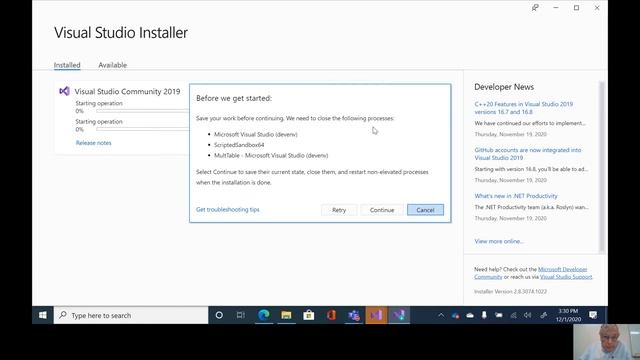The height and width of the screenshot is (360, 640).
Task: Click the Developer News scrollbar
Action: point(602,167)
